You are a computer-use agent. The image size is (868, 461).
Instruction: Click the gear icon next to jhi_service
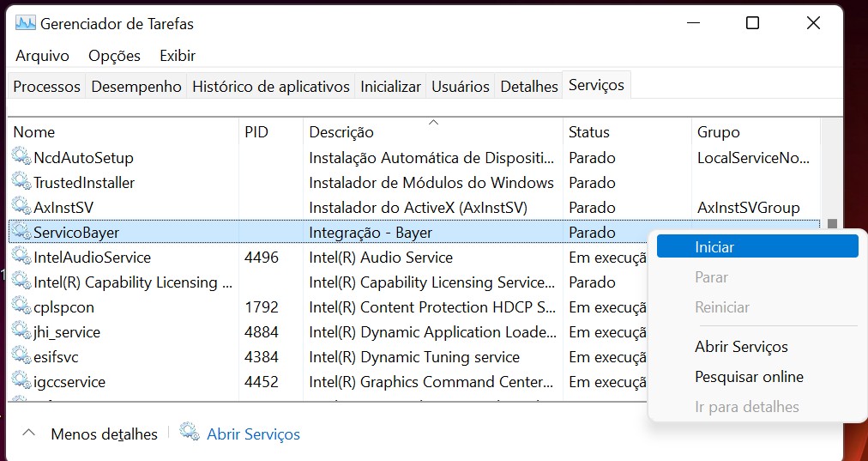(x=21, y=332)
